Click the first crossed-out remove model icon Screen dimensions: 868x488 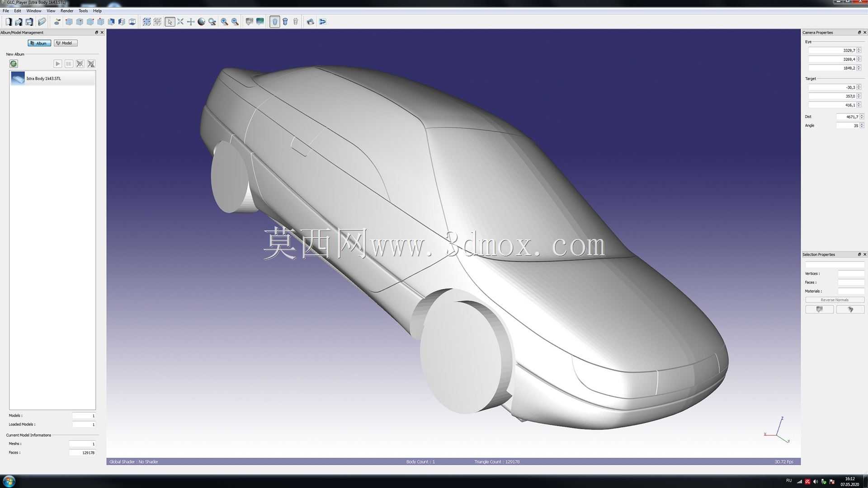click(x=80, y=64)
